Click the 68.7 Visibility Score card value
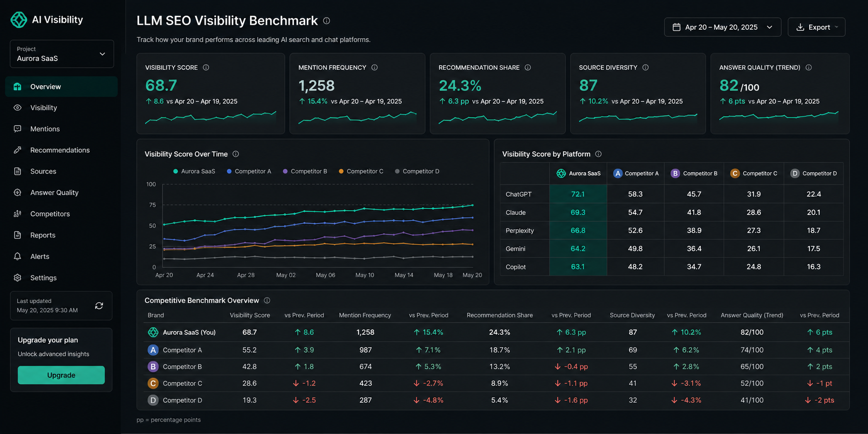Viewport: 868px width, 434px height. pyautogui.click(x=161, y=86)
